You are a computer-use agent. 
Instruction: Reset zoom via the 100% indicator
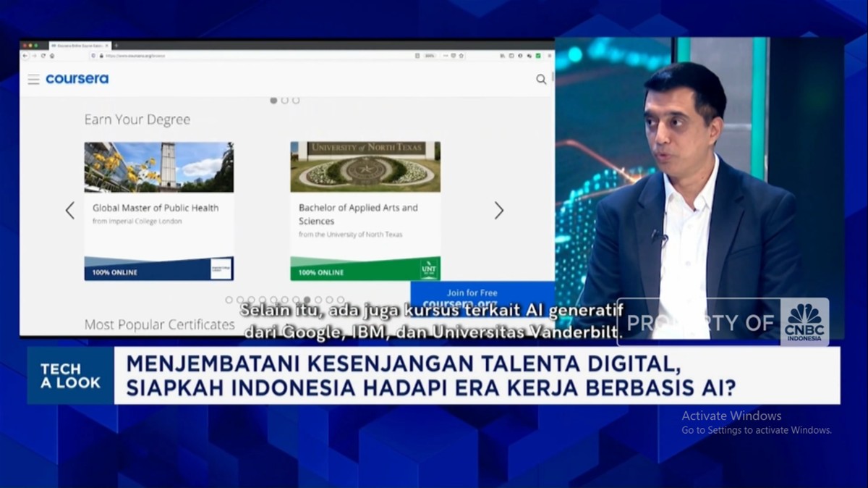coord(430,56)
